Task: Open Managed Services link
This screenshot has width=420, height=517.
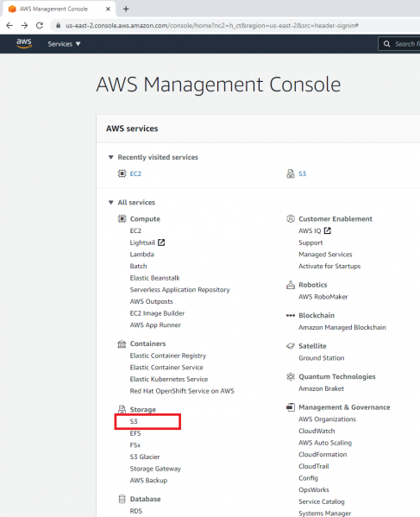Action: (325, 255)
